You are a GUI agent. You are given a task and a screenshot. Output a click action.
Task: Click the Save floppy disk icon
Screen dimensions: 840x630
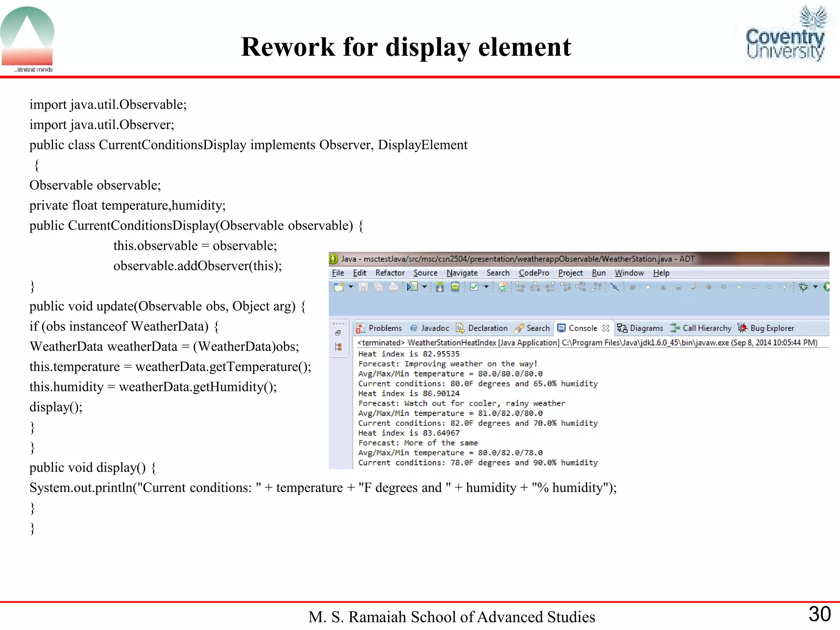[363, 287]
